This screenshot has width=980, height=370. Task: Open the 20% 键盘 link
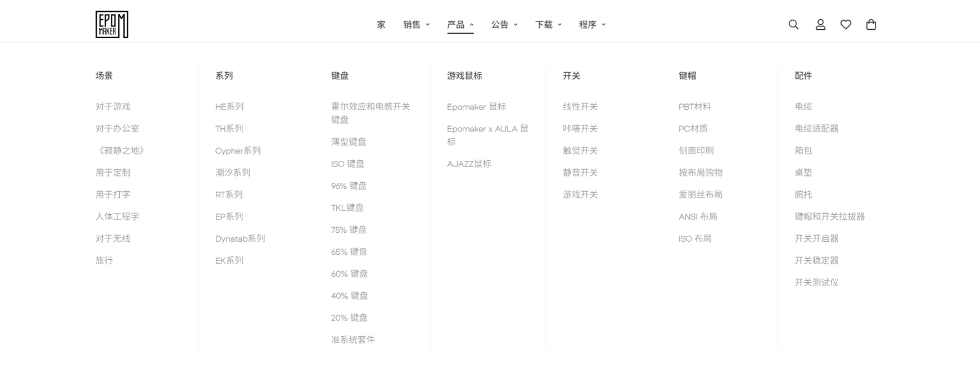(349, 318)
